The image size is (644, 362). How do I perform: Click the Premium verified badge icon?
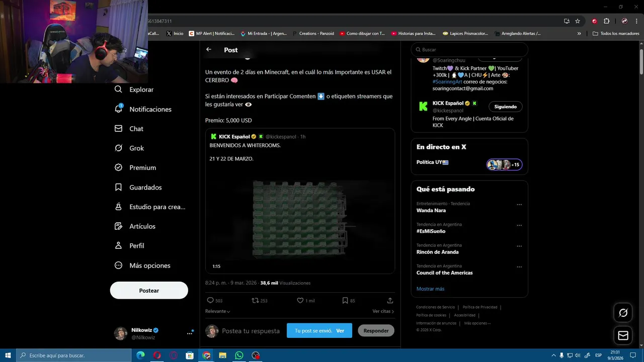(118, 167)
